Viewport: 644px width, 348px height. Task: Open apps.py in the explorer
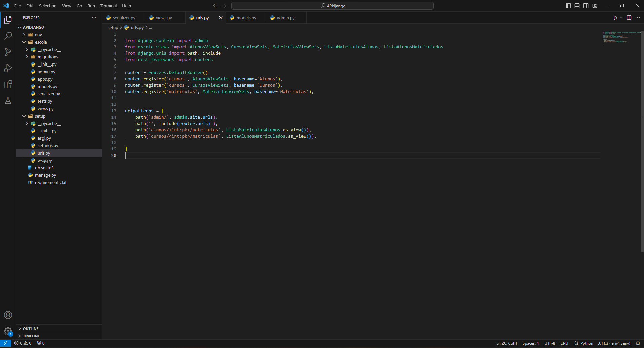pyautogui.click(x=59, y=79)
